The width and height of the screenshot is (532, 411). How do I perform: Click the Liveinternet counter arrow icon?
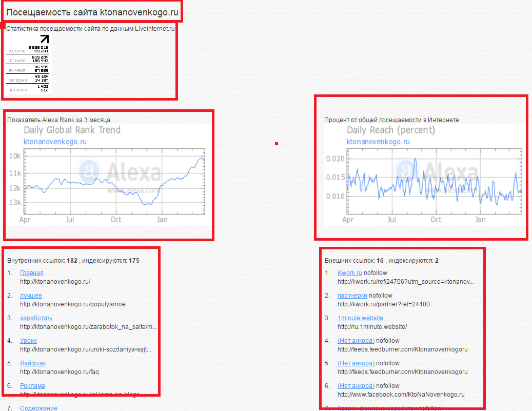pos(45,39)
